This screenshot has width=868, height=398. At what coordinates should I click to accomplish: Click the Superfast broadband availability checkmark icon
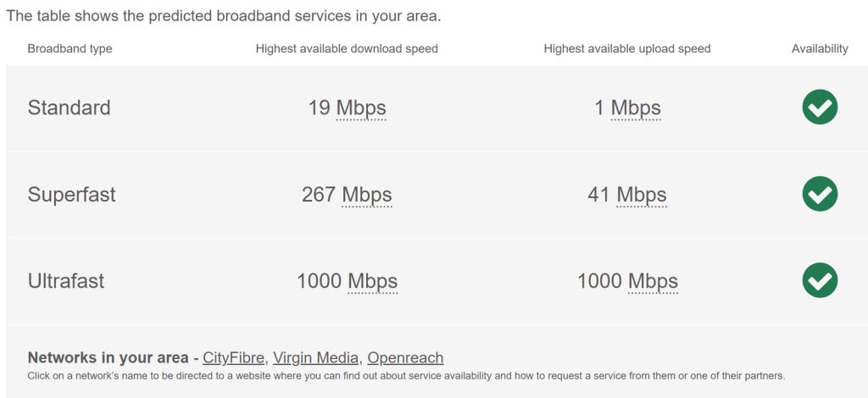pos(820,194)
